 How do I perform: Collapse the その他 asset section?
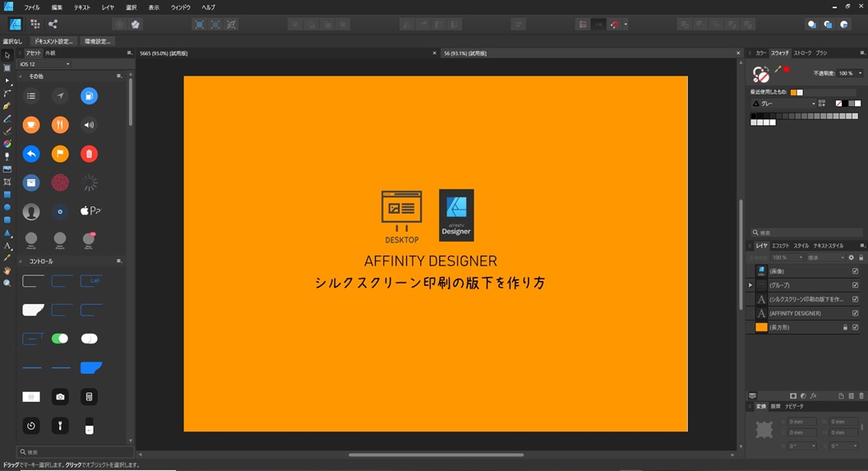tap(21, 76)
